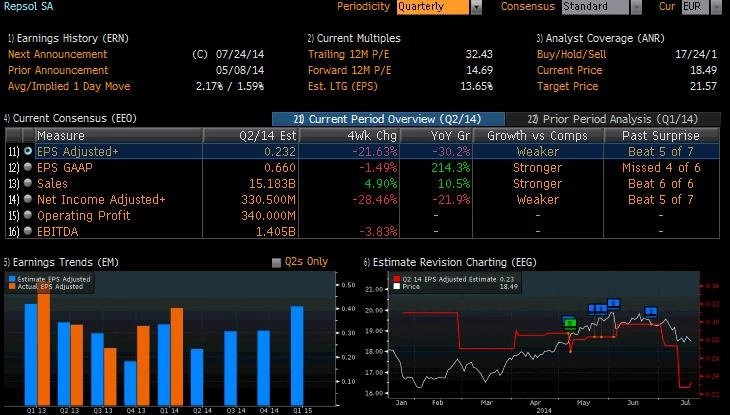Click Avg/Implied 1 Day Move label
Image resolution: width=730 pixels, height=415 pixels.
coord(69,86)
